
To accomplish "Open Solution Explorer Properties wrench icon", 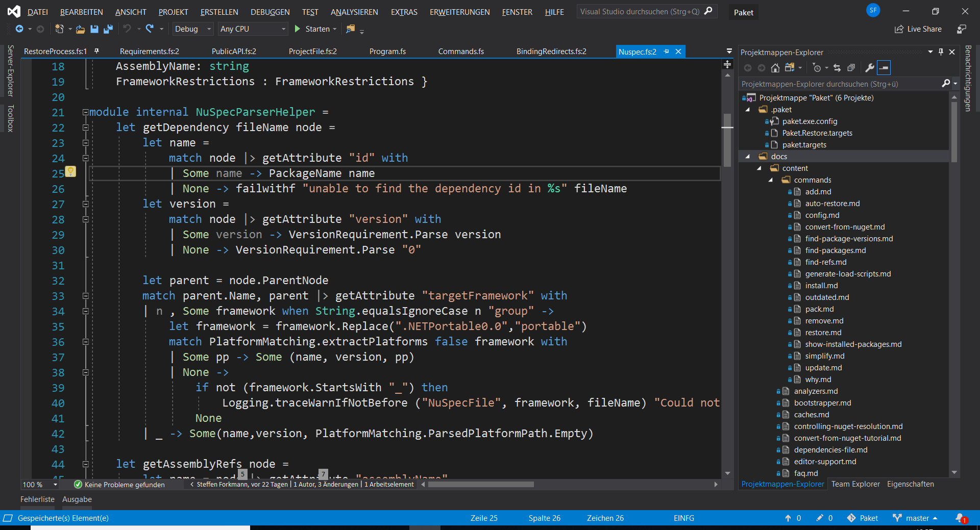I will click(x=869, y=67).
